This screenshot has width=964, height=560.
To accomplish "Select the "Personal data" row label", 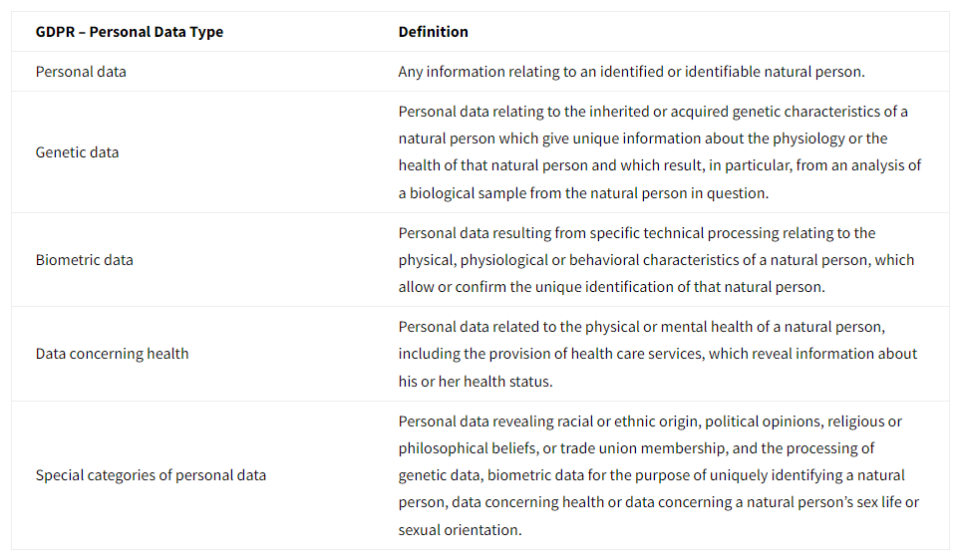I will (81, 72).
